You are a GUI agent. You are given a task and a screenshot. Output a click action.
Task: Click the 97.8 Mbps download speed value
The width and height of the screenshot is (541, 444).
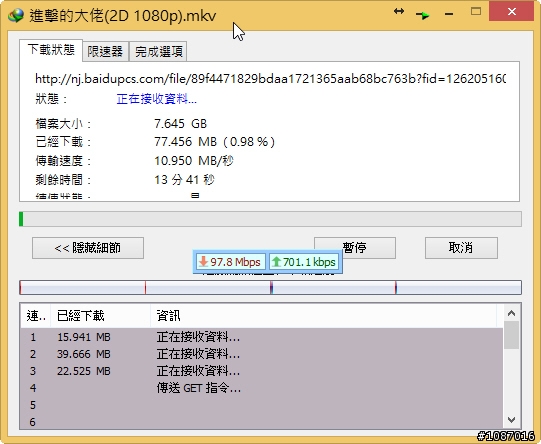click(x=235, y=262)
